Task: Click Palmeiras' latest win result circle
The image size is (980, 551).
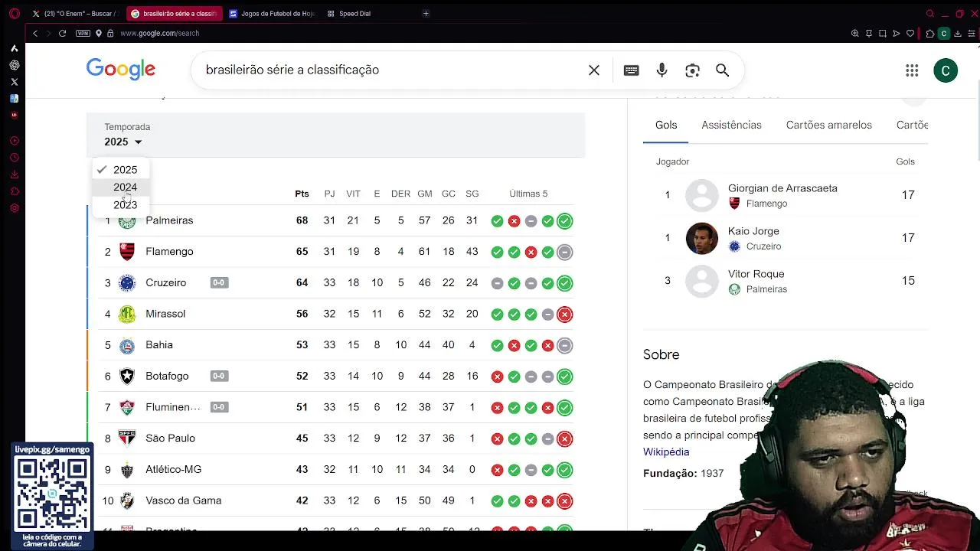Action: (564, 221)
